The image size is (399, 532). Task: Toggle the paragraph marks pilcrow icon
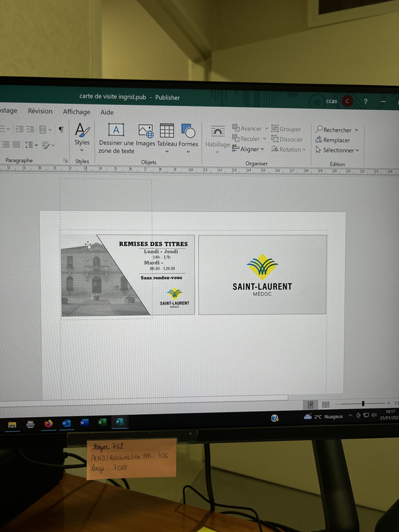point(61,129)
